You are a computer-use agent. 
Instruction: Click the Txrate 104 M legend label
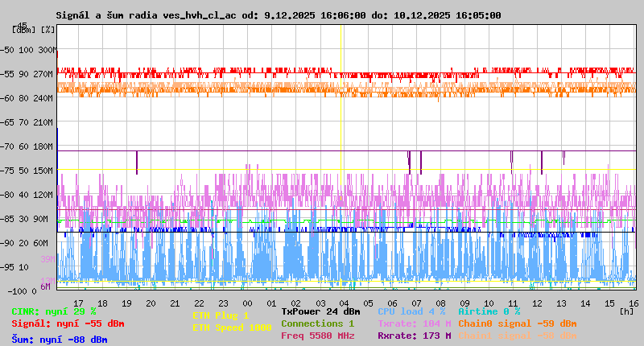pos(415,323)
